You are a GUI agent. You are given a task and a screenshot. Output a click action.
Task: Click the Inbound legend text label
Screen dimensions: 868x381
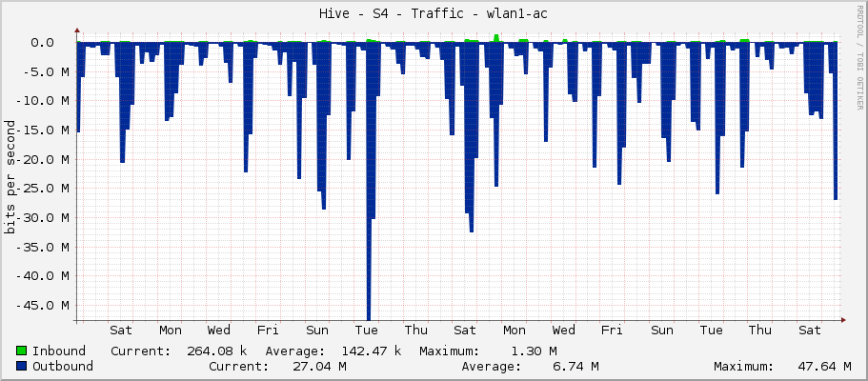point(59,351)
